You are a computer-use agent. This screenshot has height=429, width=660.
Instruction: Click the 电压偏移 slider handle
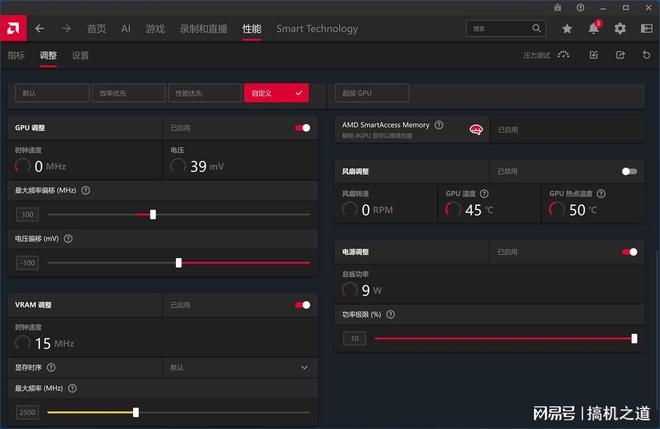pos(179,263)
